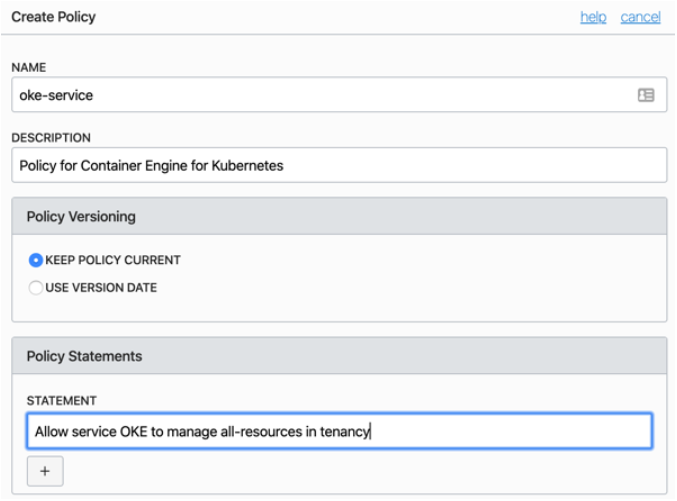Click the Policy Versioning section header
This screenshot has height=501, width=677.
coord(81,216)
